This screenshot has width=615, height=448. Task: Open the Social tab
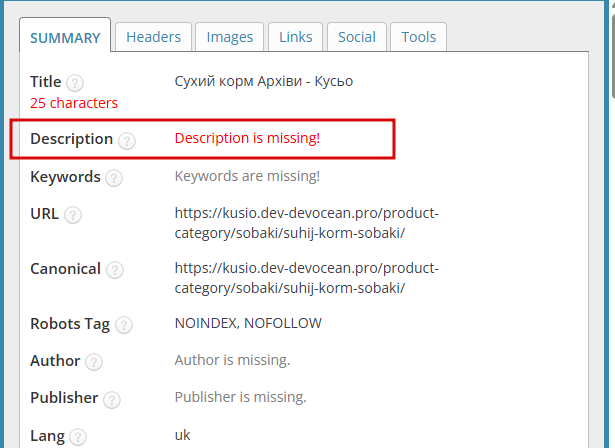[x=356, y=37]
